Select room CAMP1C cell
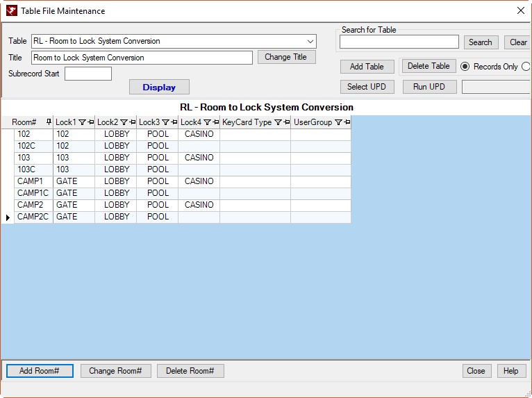The height and width of the screenshot is (398, 532). click(33, 193)
